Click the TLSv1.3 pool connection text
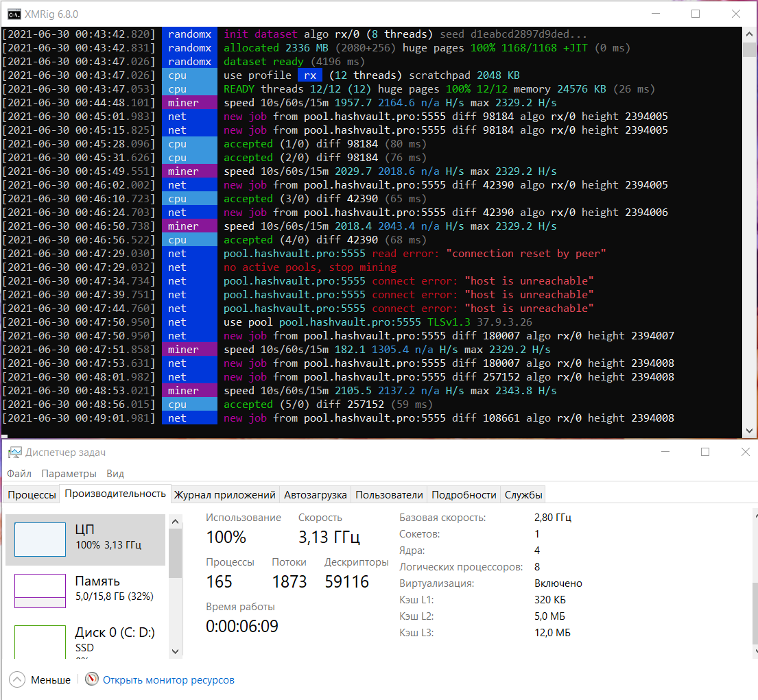The height and width of the screenshot is (700, 758). coord(449,322)
